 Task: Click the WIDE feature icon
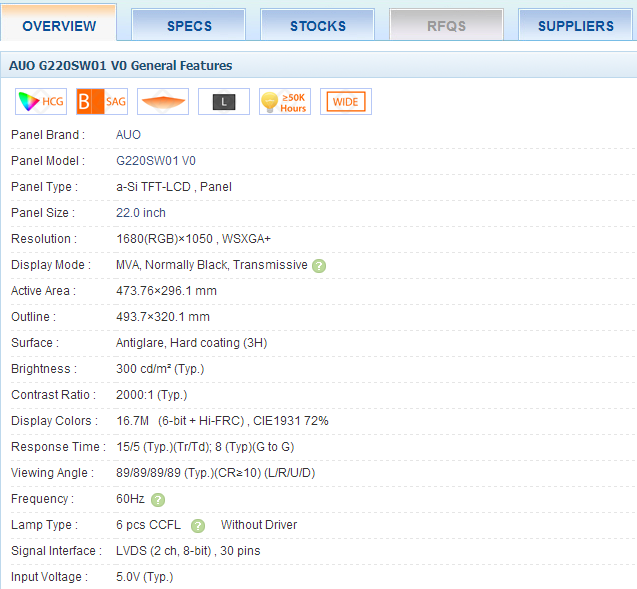pos(346,102)
